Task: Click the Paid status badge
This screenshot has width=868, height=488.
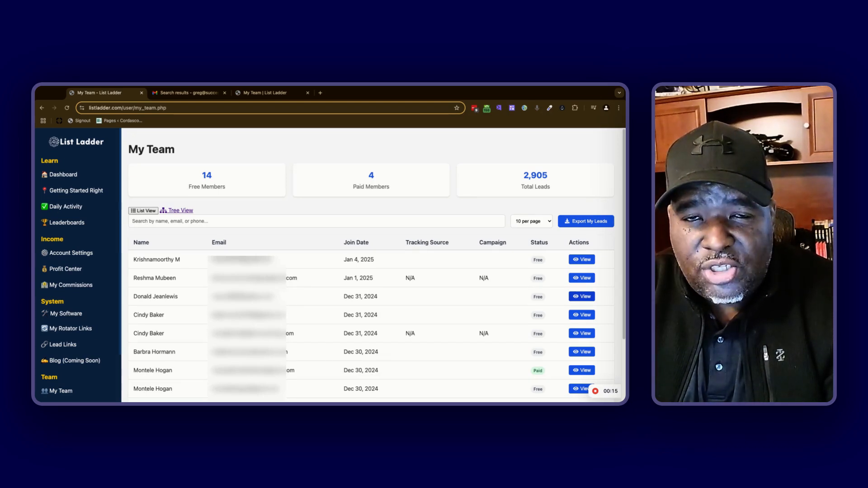Action: 538,371
